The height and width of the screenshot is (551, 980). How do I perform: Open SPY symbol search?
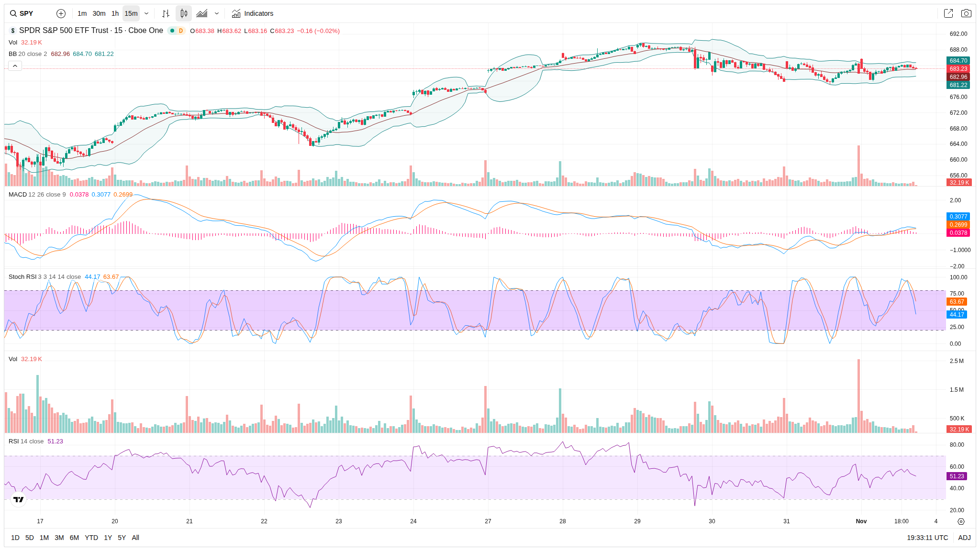(22, 13)
